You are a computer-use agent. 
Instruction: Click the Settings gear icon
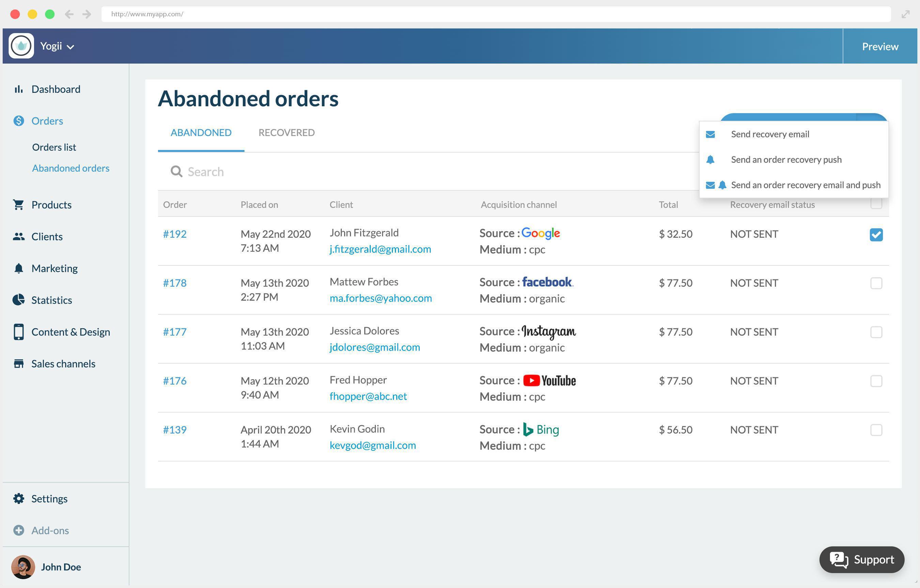point(18,498)
